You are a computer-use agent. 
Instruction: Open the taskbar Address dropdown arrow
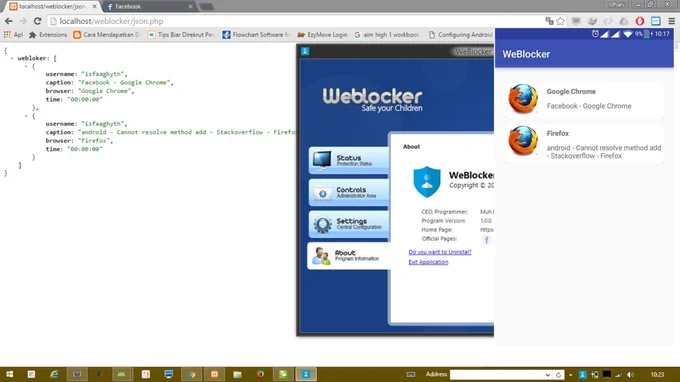pos(548,375)
